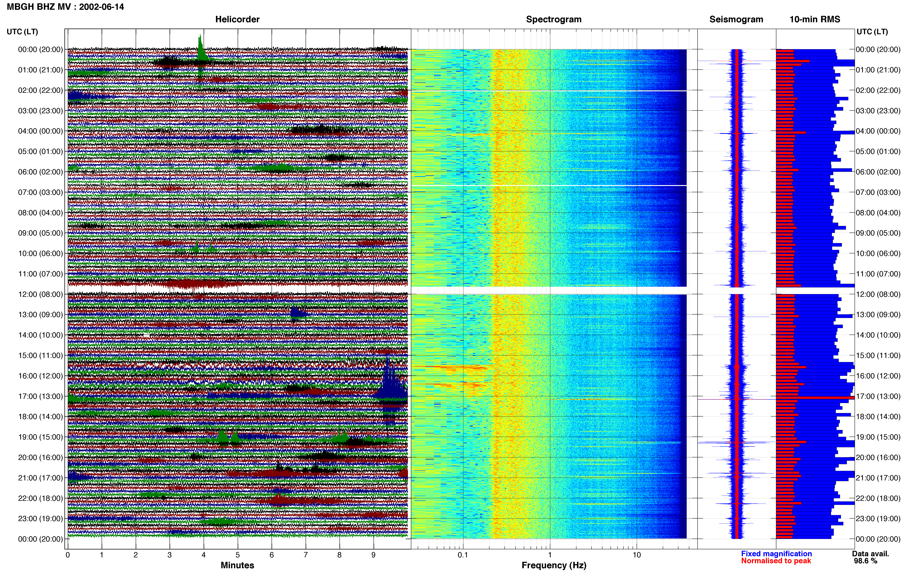Click the '98.6 %' availability value
The height and width of the screenshot is (578, 924).
point(865,561)
